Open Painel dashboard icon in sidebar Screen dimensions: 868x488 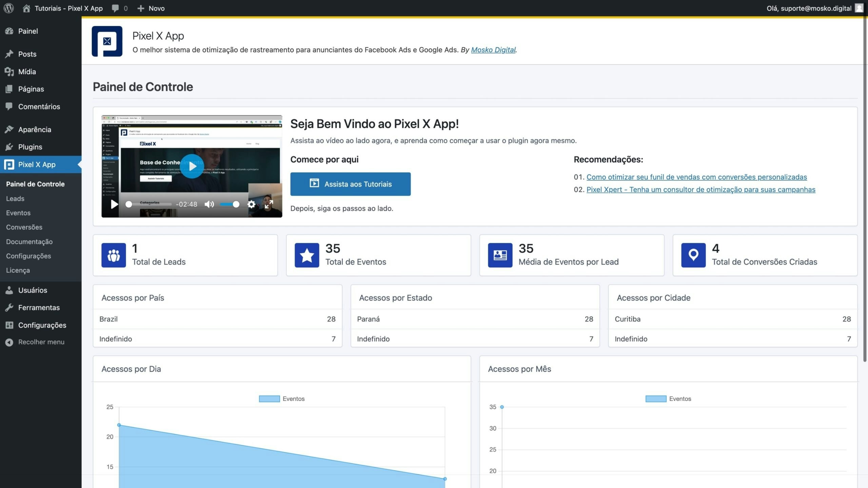click(x=9, y=31)
